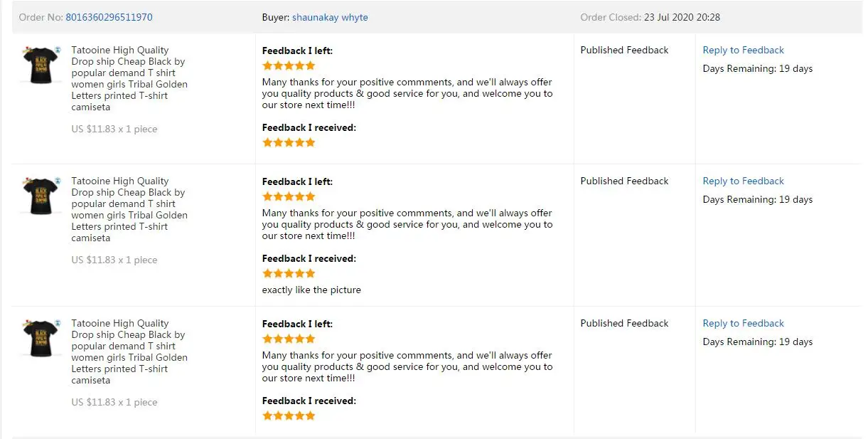Open the second Tatooine High Quality product title
This screenshot has height=439, width=868.
coord(129,209)
